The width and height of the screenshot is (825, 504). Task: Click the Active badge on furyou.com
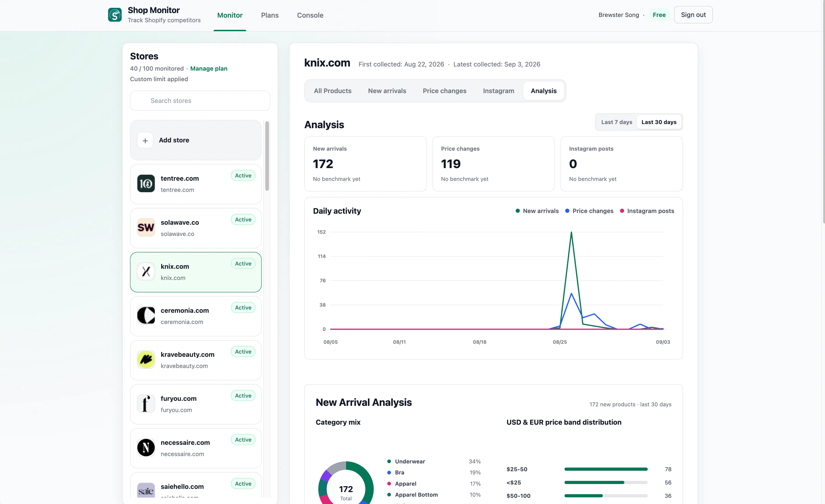243,396
